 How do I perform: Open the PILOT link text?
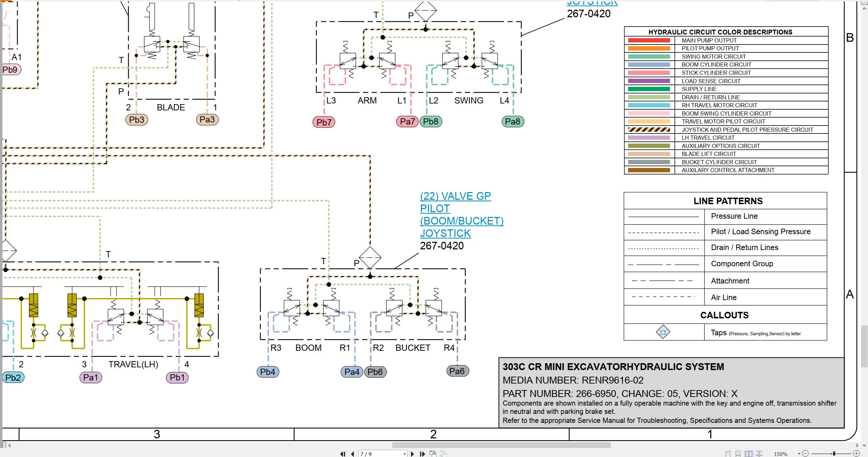click(x=435, y=208)
